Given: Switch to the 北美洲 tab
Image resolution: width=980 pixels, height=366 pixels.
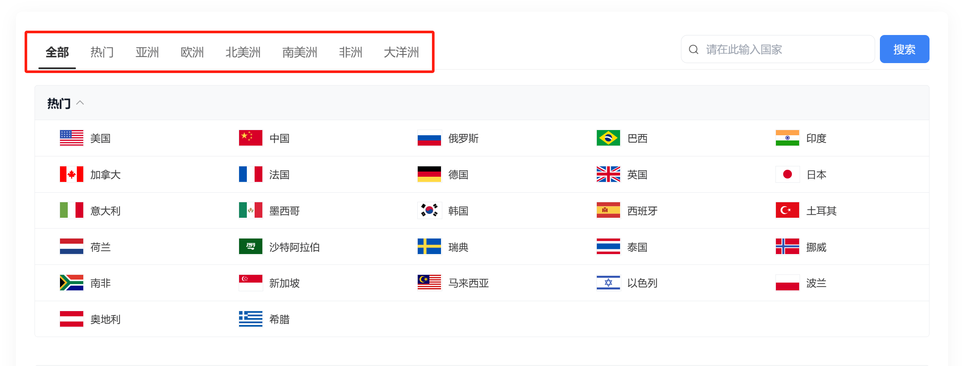Looking at the screenshot, I should coord(243,52).
